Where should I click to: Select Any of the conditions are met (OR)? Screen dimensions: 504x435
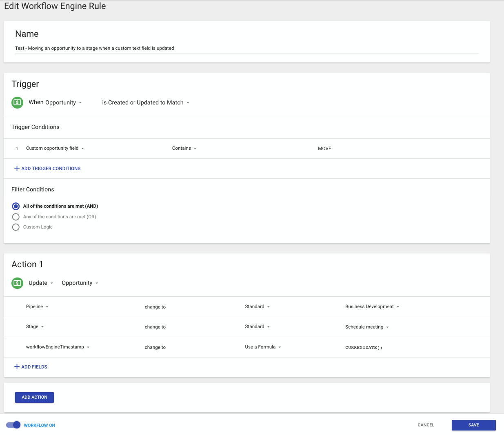[16, 217]
